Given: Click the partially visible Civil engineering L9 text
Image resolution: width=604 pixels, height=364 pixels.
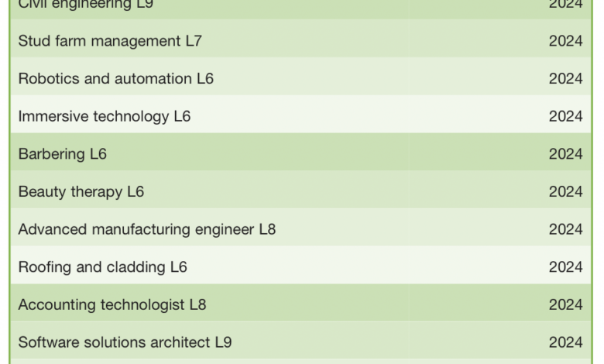Looking at the screenshot, I should click(x=87, y=5).
